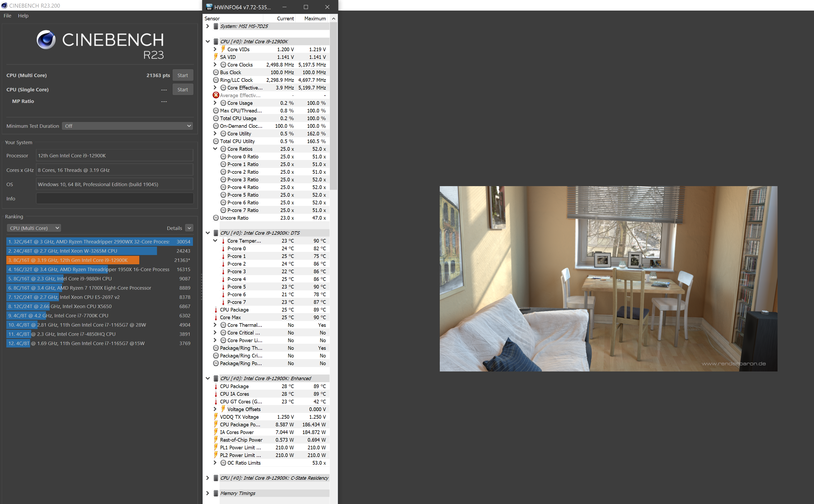Start the CPU Single Core test
The width and height of the screenshot is (814, 504).
point(182,90)
